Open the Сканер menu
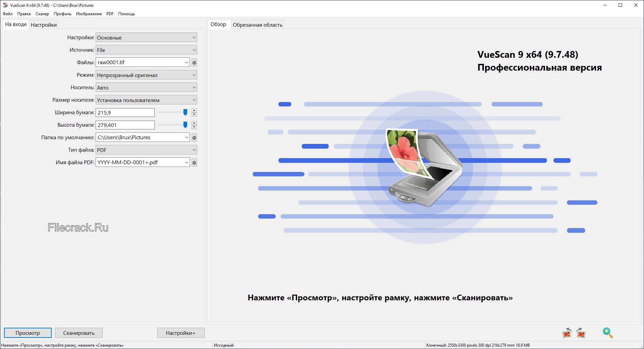This screenshot has height=349, width=644. click(x=42, y=14)
